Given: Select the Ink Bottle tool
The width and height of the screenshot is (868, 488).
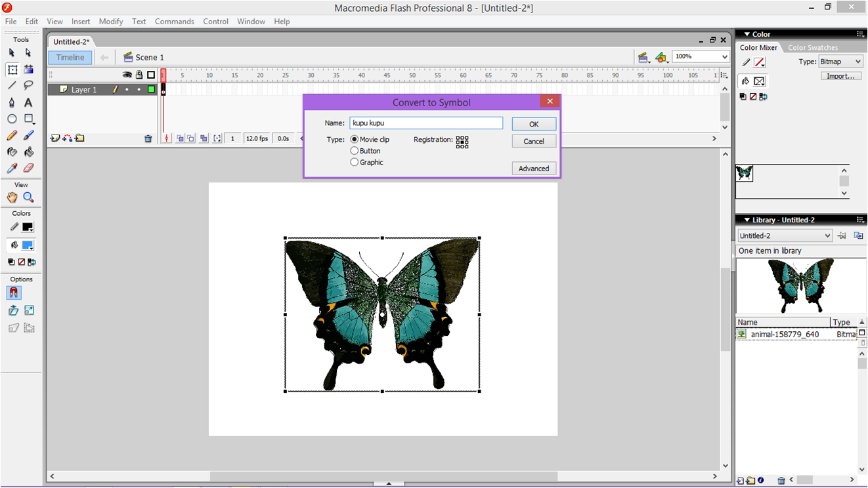Looking at the screenshot, I should coord(12,152).
